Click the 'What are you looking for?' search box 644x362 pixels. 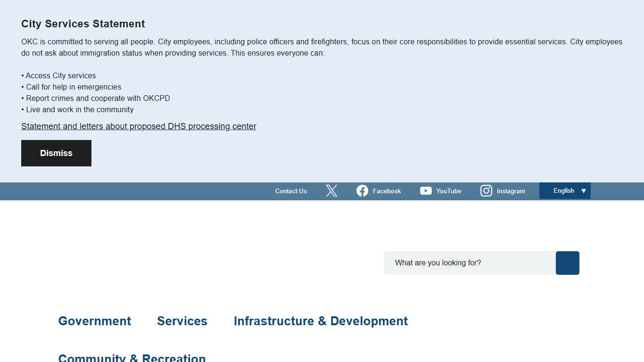(469, 263)
